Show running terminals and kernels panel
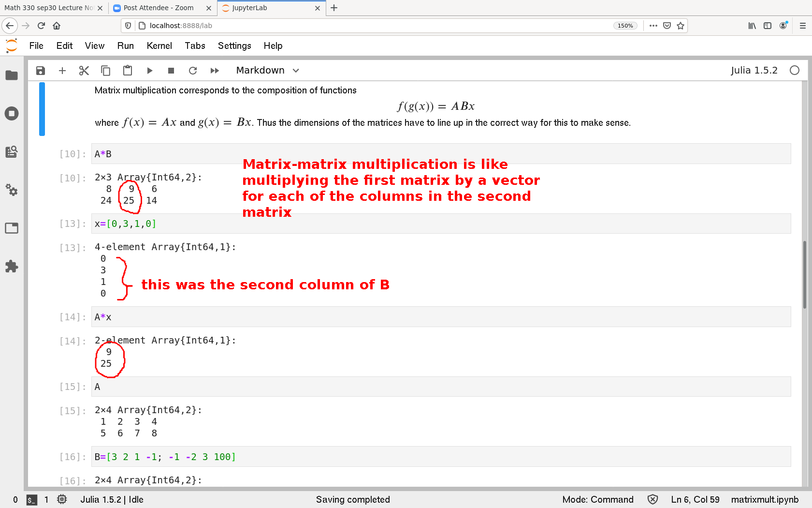812x508 pixels. point(12,114)
